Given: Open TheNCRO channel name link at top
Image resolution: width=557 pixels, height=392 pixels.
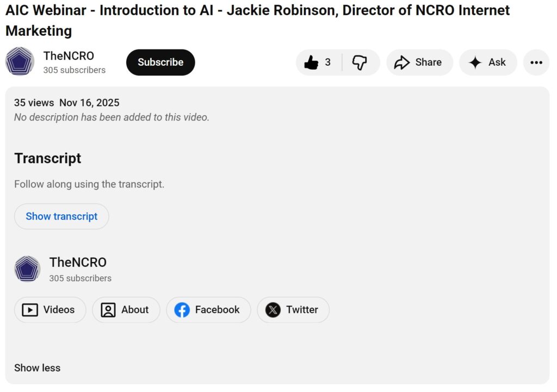Looking at the screenshot, I should point(69,55).
